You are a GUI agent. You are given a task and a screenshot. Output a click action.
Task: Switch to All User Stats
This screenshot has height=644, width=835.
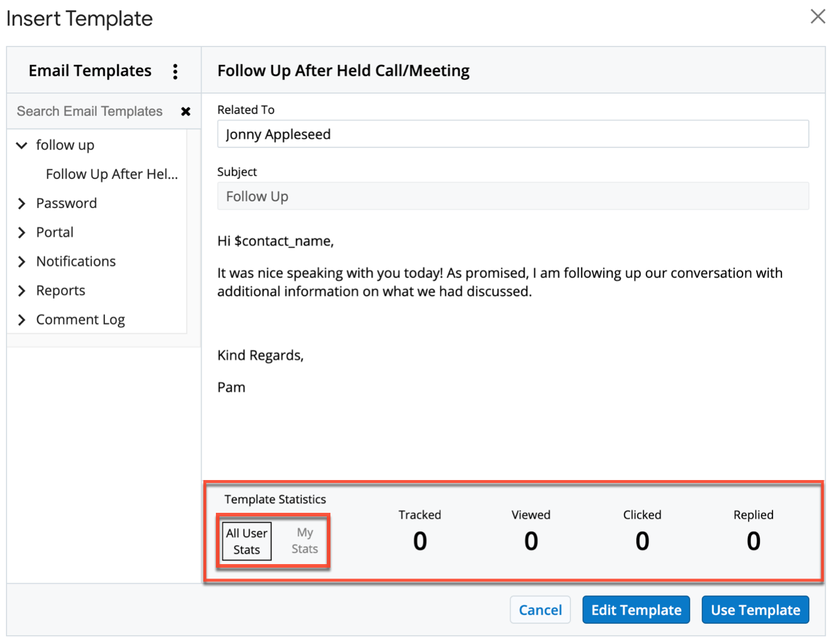(x=246, y=541)
